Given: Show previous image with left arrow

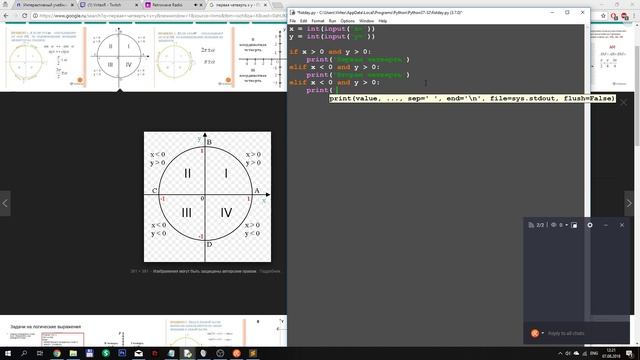Looking at the screenshot, I should (x=5, y=203).
